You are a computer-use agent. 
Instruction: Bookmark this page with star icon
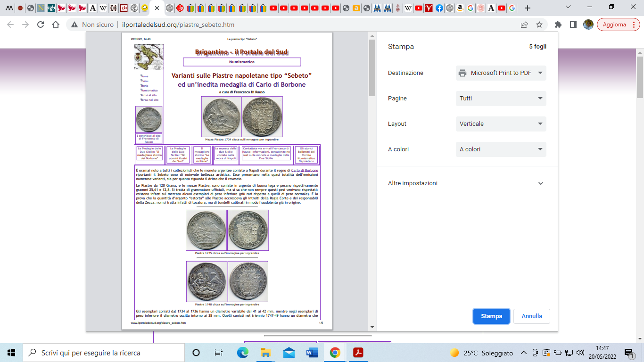pyautogui.click(x=539, y=25)
